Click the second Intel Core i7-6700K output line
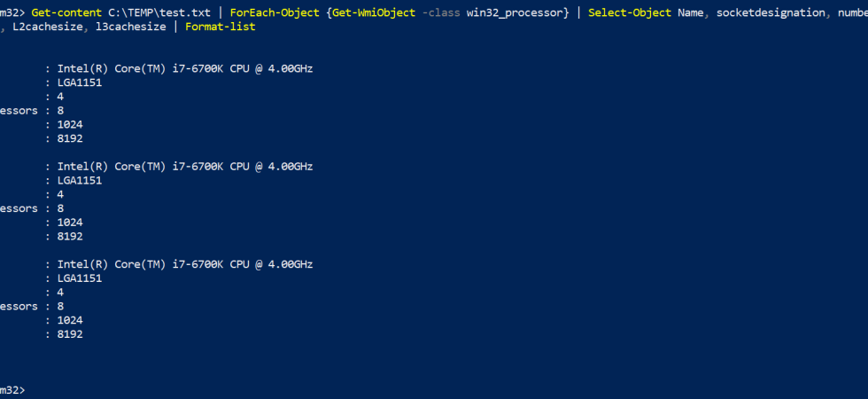Viewport: 868px width, 399px height. tap(185, 167)
